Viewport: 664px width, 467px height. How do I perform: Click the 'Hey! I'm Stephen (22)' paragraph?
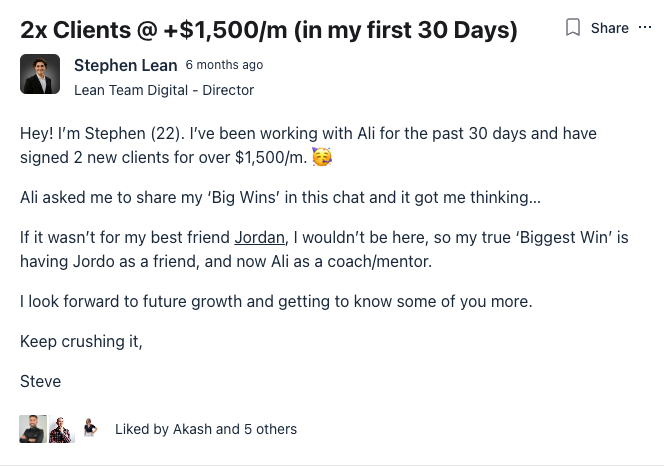[300, 134]
